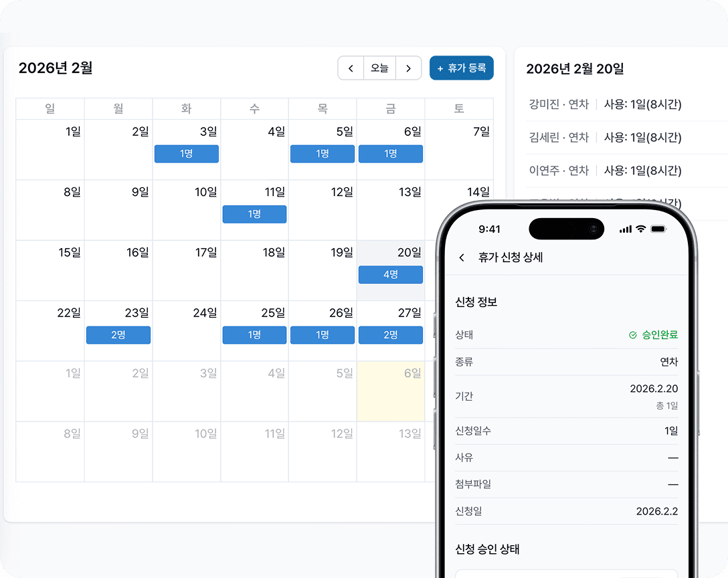Image resolution: width=728 pixels, height=578 pixels.
Task: Tap the Wi-Fi icon in phone status bar
Action: coord(641,229)
